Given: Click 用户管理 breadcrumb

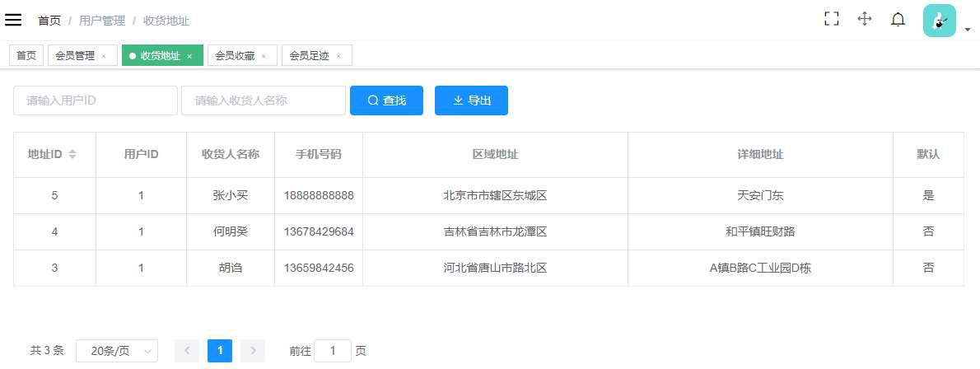Looking at the screenshot, I should tap(102, 21).
